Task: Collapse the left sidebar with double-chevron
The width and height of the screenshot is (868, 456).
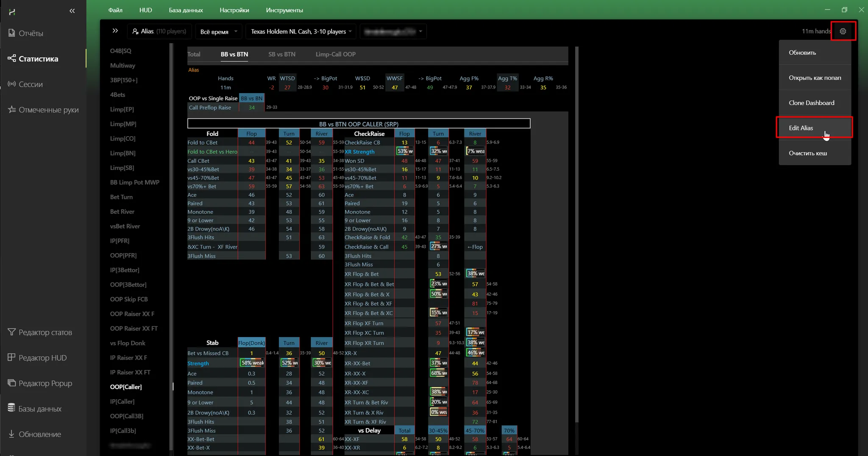Action: pos(72,11)
